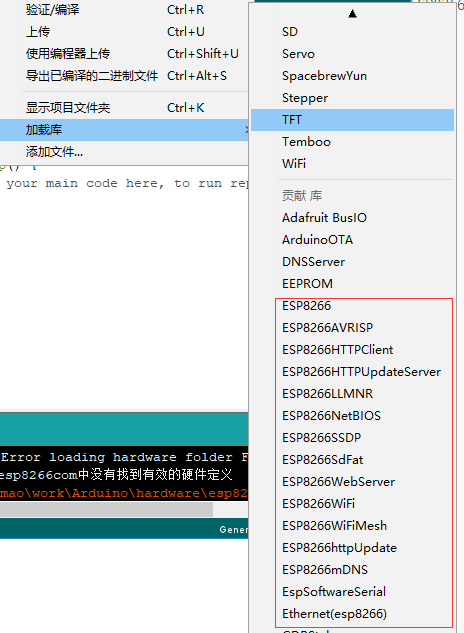Select ESP8266WiFi library
This screenshot has height=633, width=464.
(353, 504)
